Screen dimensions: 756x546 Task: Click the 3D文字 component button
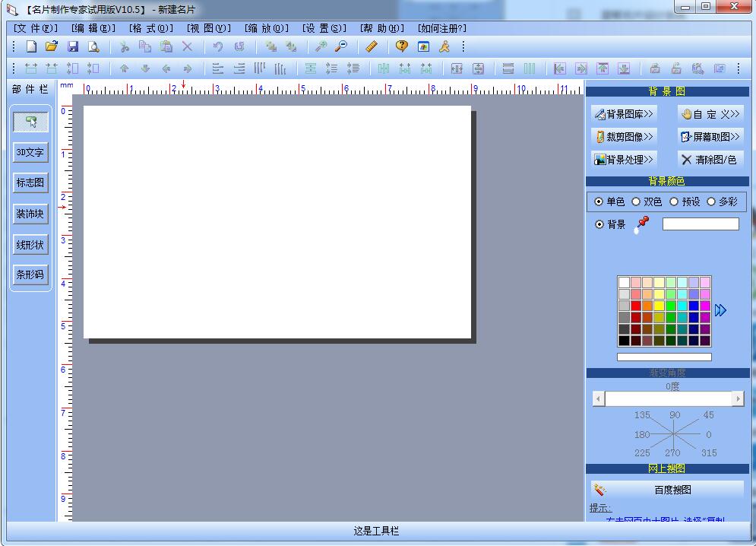30,152
